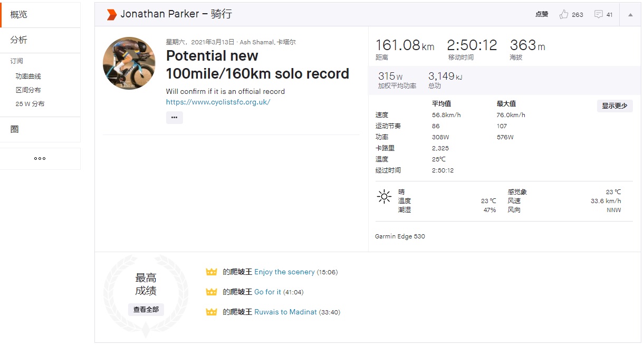Open the cyclistsfc.org.uk link
Image resolution: width=644 pixels, height=345 pixels.
(x=218, y=102)
